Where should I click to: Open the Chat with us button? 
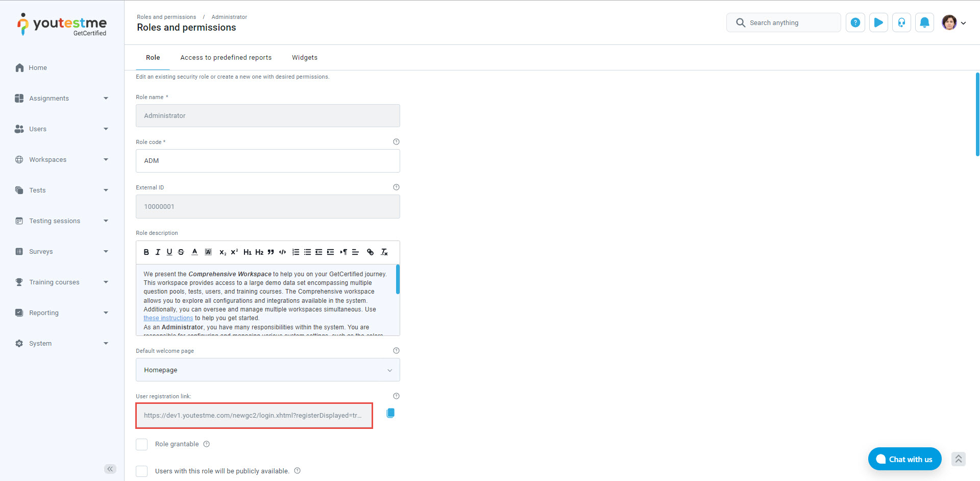coord(904,459)
